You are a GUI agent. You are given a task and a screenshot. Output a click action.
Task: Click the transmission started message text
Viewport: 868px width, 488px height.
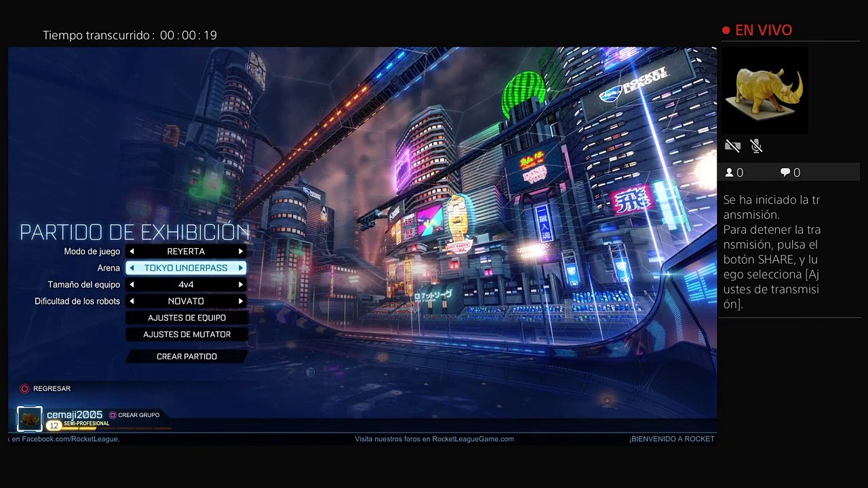coord(772,252)
